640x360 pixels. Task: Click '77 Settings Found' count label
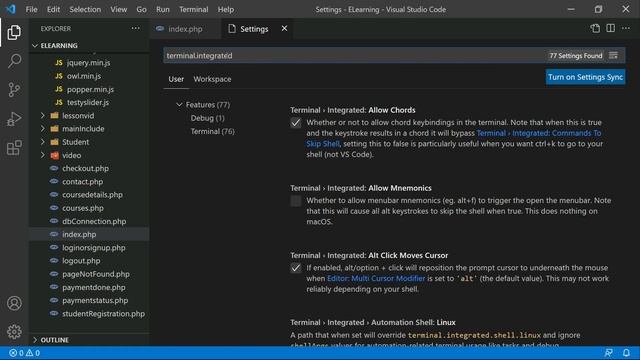[576, 56]
